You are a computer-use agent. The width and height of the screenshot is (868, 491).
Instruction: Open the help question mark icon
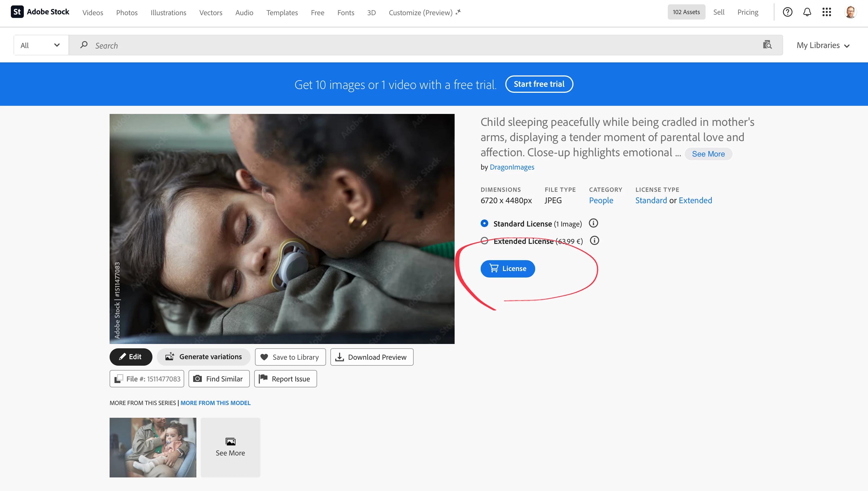[x=787, y=12]
